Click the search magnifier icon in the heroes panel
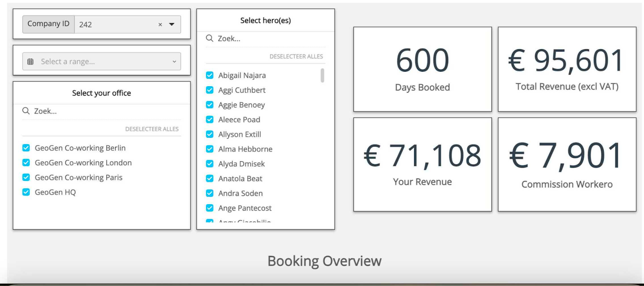 pos(210,38)
